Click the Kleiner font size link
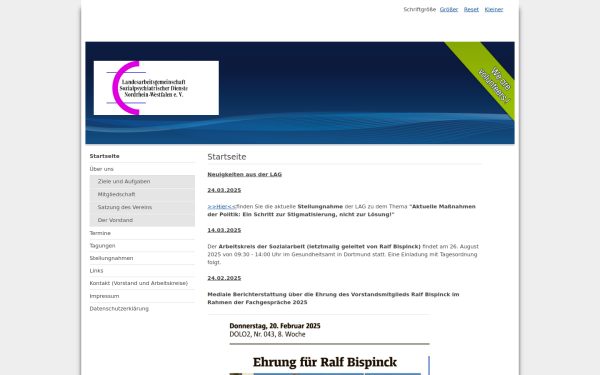The width and height of the screenshot is (600, 375). pos(494,10)
